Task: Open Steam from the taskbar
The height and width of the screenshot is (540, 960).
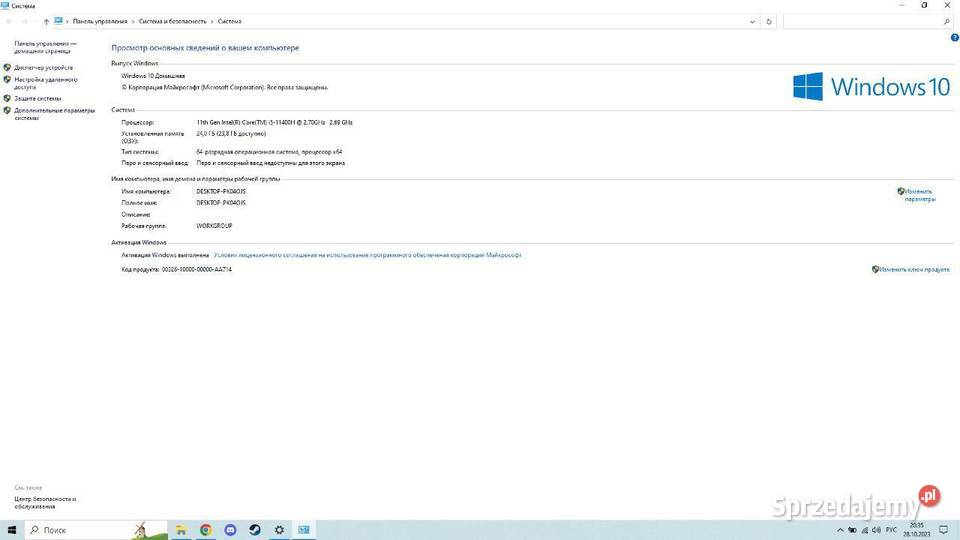Action: point(255,530)
